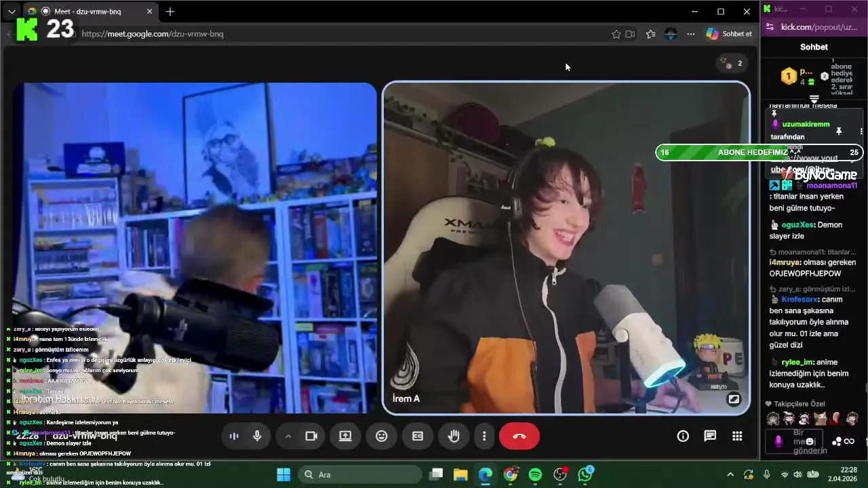Open the volume icon in system tray
The height and width of the screenshot is (488, 868).
point(799,474)
